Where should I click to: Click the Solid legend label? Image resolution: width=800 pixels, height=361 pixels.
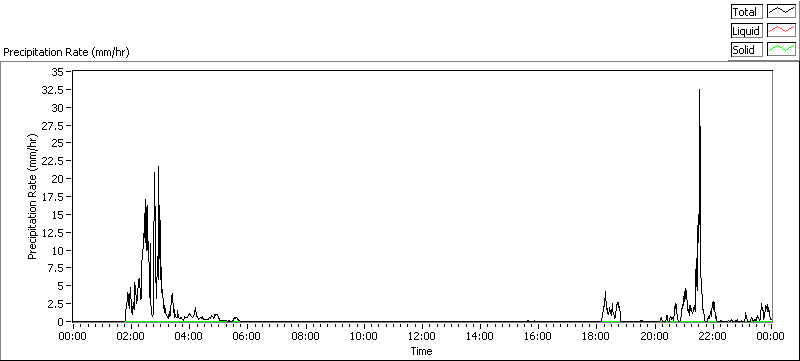tap(746, 49)
